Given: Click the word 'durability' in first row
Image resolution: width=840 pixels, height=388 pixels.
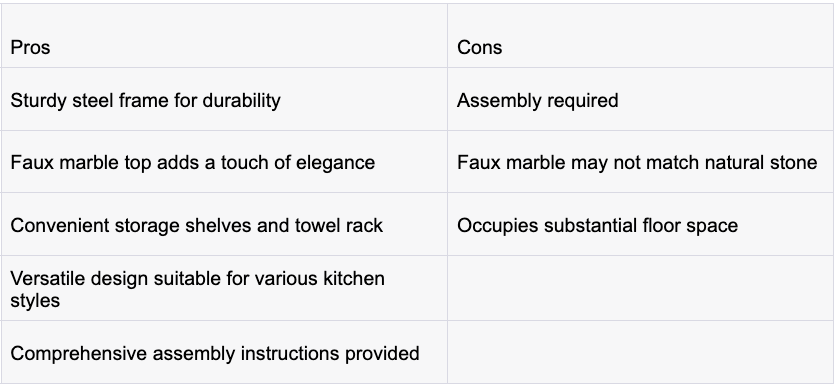Looking at the screenshot, I should tap(242, 100).
